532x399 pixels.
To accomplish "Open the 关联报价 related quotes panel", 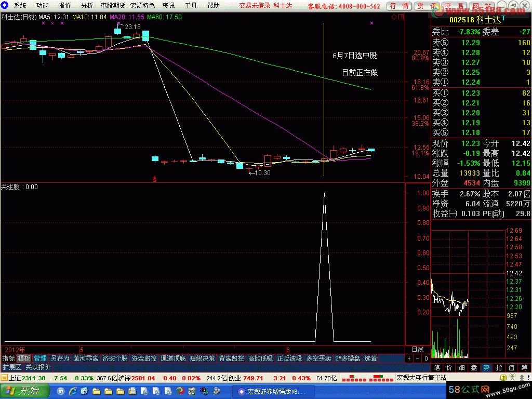I will 38,367.
